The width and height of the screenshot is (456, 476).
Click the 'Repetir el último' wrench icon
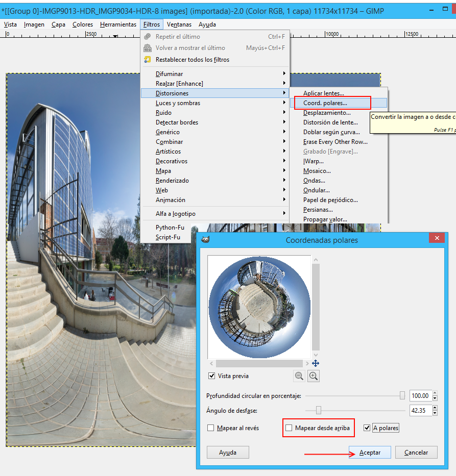(x=148, y=37)
